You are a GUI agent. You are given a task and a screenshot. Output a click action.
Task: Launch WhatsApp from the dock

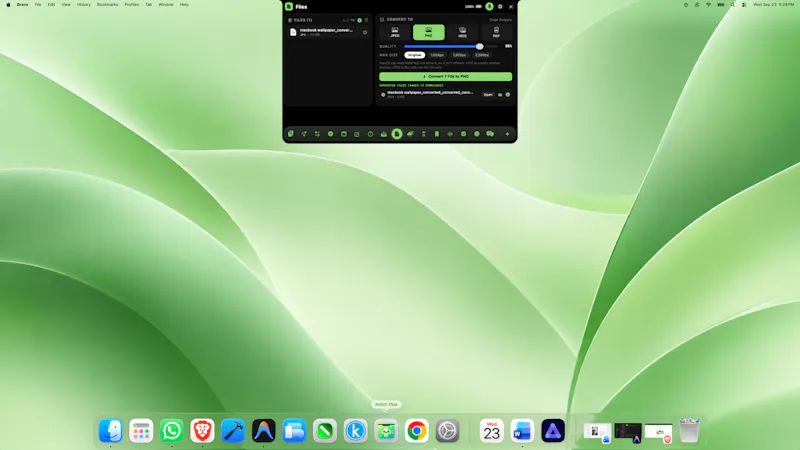pos(171,431)
